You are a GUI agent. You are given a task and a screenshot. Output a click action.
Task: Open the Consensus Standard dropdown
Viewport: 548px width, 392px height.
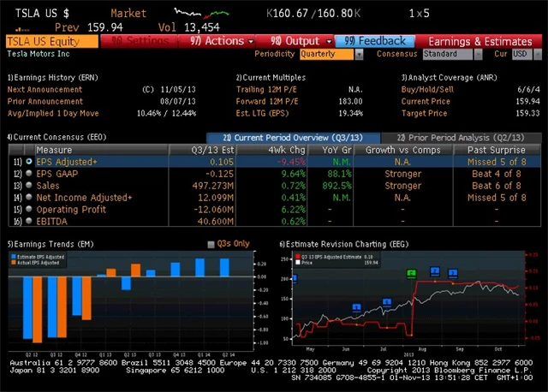coord(452,54)
